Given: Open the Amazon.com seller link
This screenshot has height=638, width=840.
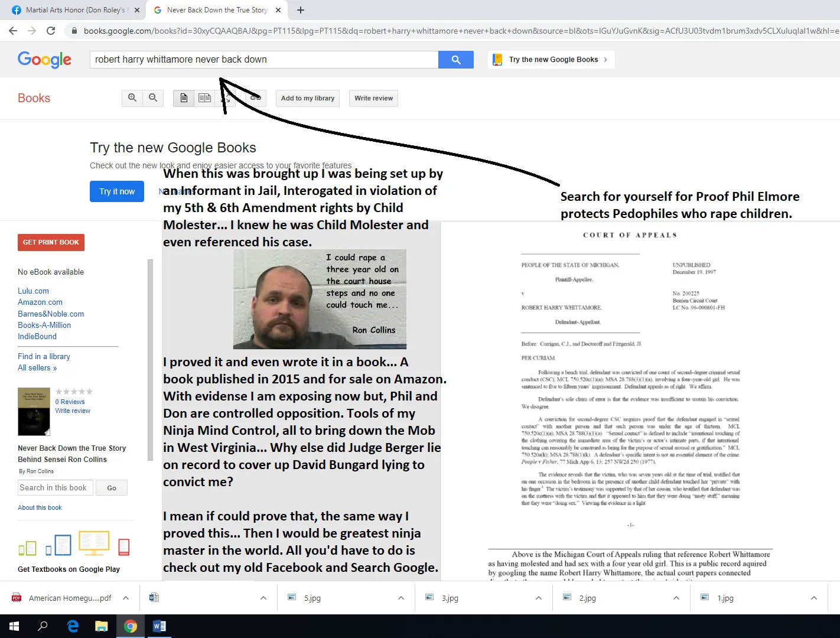Looking at the screenshot, I should click(40, 302).
